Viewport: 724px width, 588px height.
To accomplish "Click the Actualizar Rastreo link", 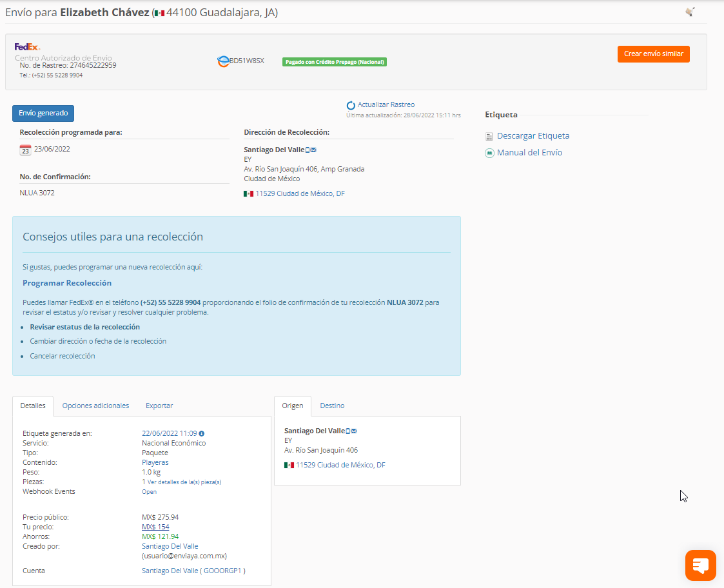I will 386,105.
